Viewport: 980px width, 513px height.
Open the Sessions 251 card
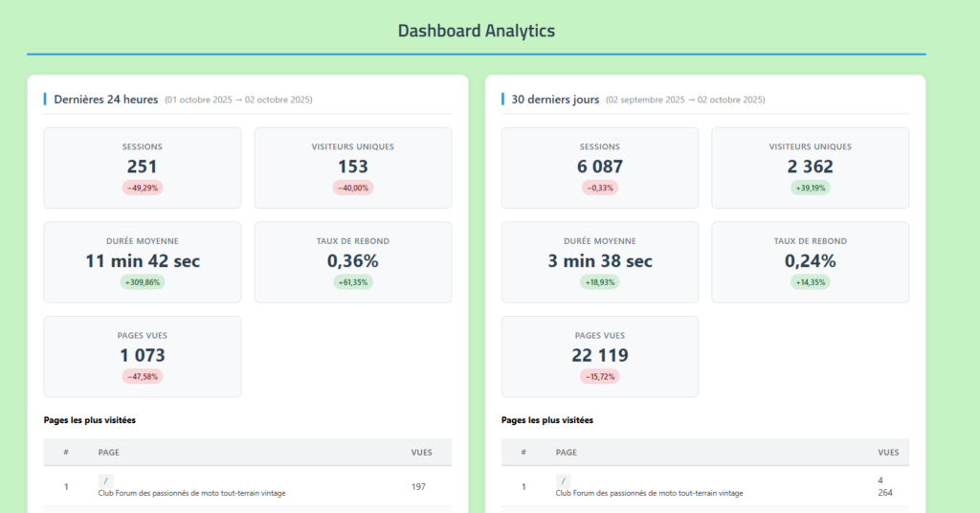[143, 168]
